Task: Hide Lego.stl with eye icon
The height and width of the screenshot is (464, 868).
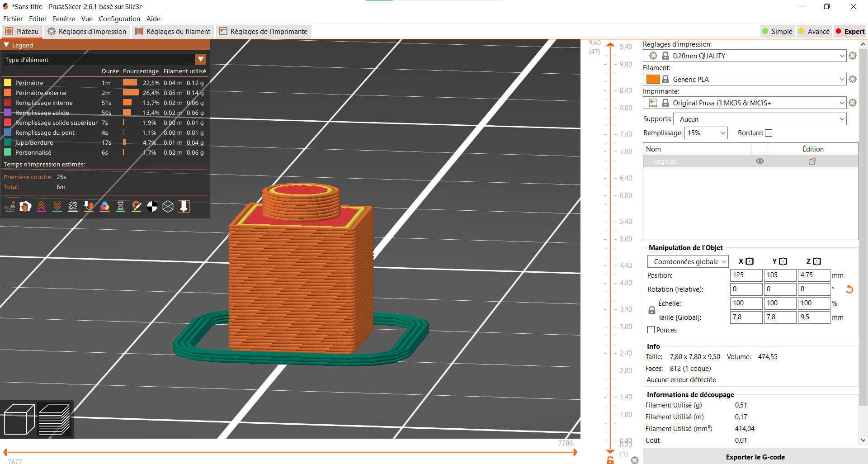Action: point(760,161)
